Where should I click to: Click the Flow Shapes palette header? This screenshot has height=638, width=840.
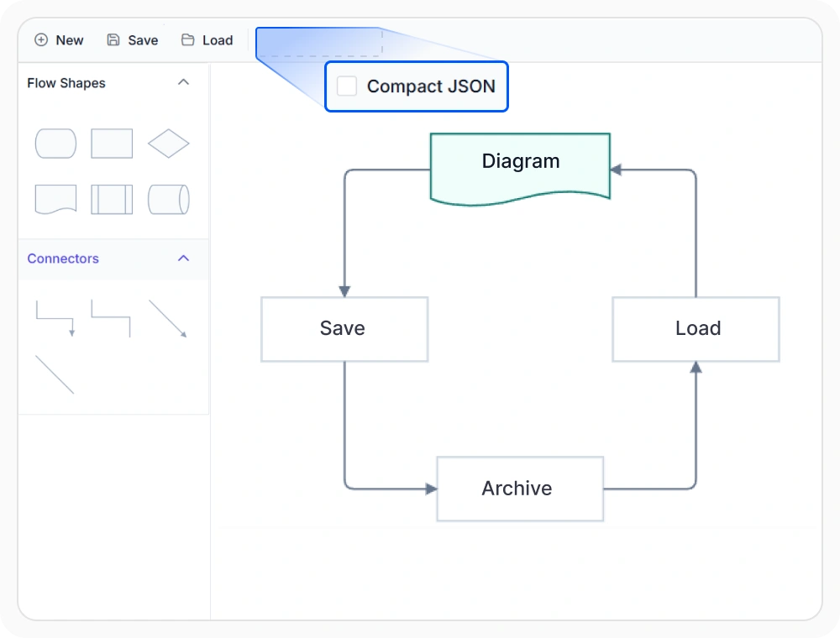113,83
